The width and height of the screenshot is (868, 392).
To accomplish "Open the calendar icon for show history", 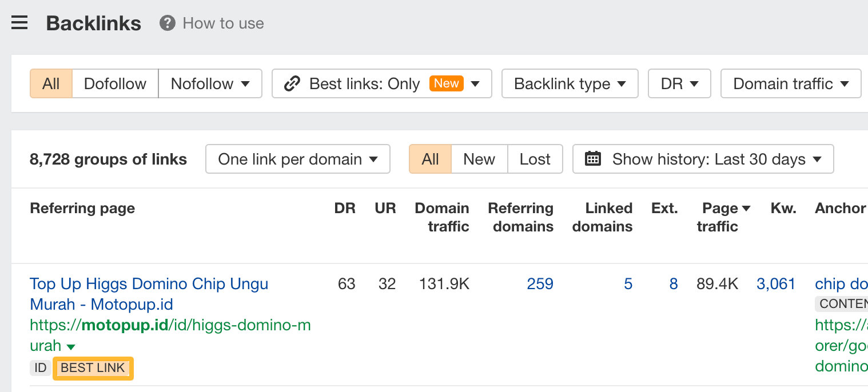I will point(593,159).
